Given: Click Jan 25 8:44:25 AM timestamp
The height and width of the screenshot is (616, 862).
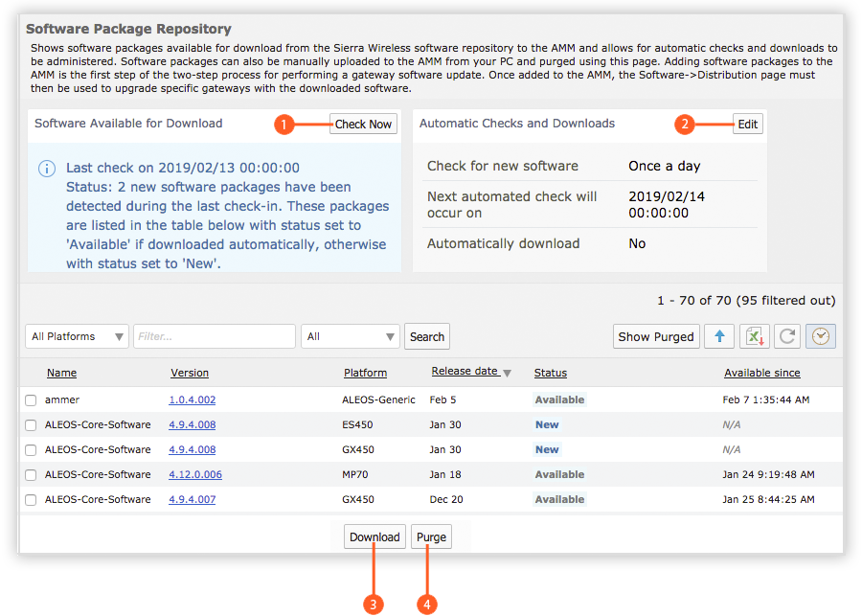Looking at the screenshot, I should coord(768,499).
